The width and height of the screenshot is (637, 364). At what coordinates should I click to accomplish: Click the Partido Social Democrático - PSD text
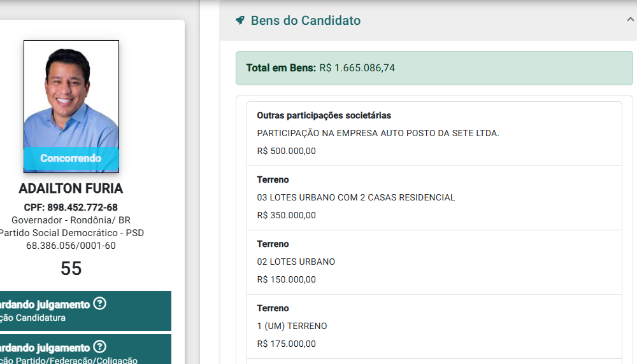(71, 233)
